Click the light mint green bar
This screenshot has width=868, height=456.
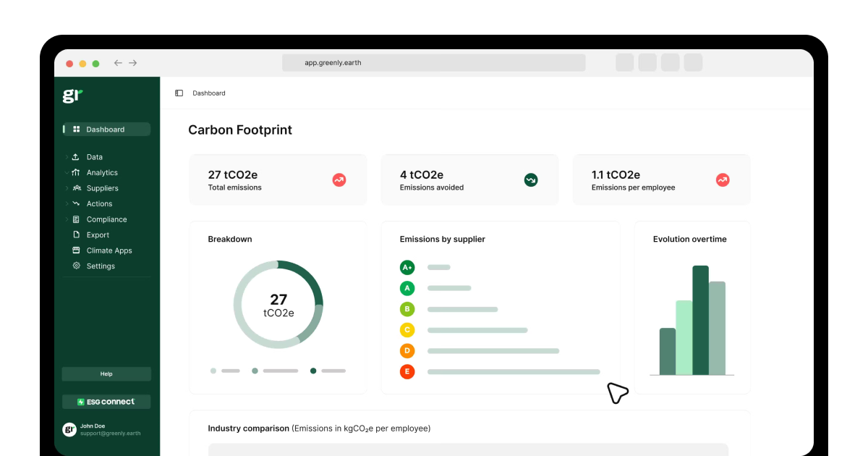(684, 337)
